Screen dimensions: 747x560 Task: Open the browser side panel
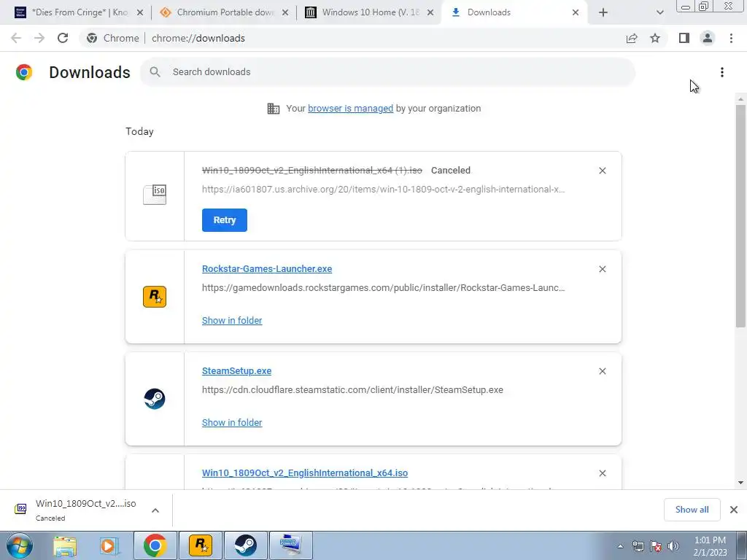click(684, 38)
